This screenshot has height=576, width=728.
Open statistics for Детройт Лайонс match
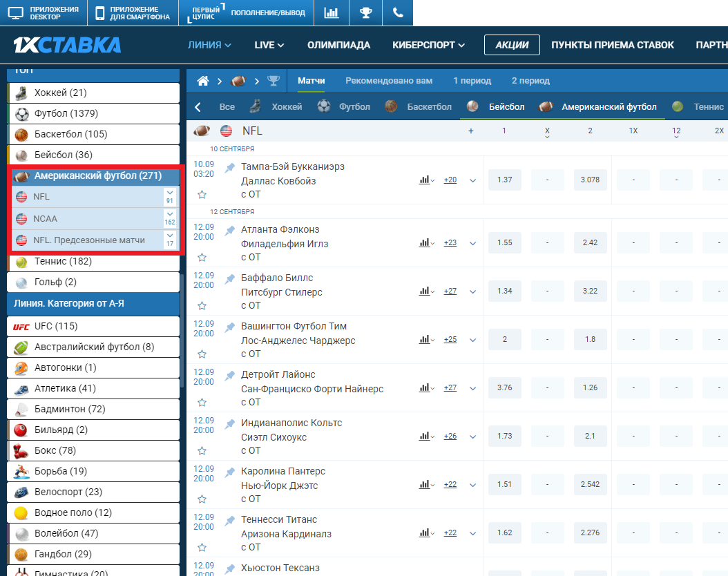(x=426, y=387)
